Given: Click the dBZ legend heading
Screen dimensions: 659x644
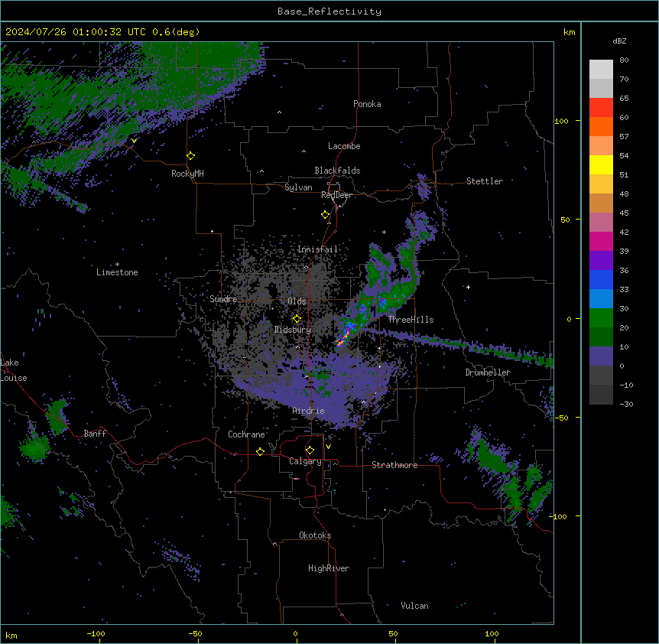Looking at the screenshot, I should pos(619,41).
